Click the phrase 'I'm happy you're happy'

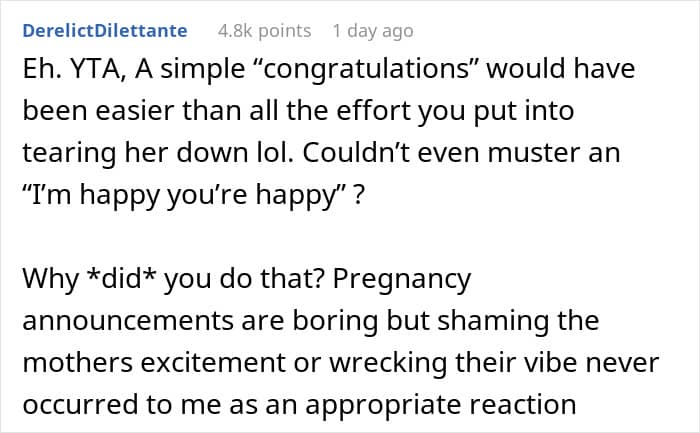(x=184, y=196)
